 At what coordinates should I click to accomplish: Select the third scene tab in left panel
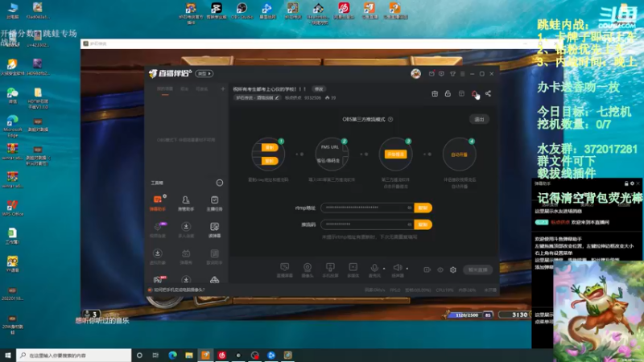point(202,89)
